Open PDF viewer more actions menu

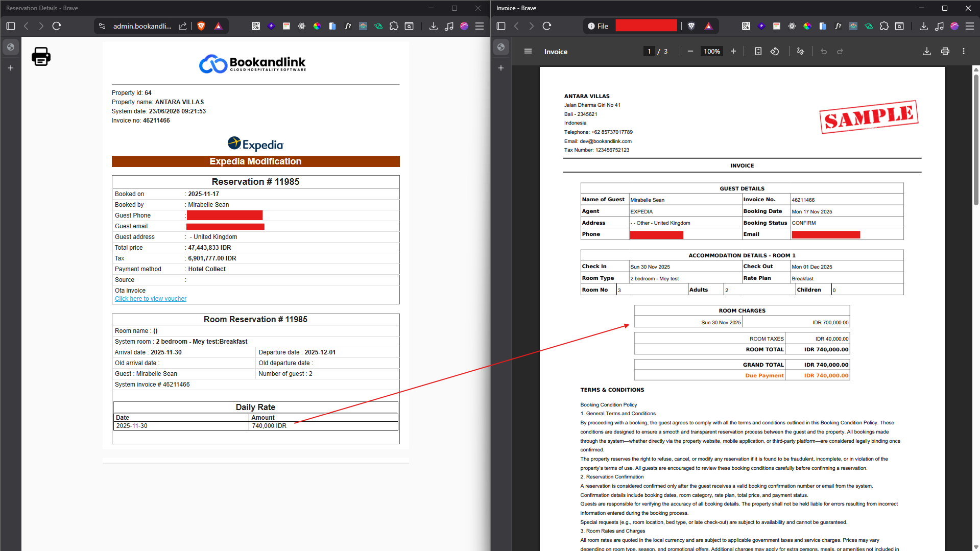[964, 52]
